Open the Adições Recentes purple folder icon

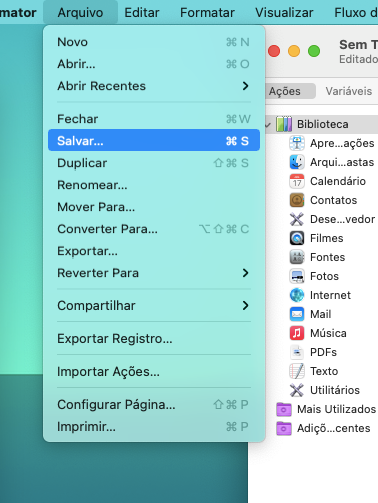tap(284, 428)
